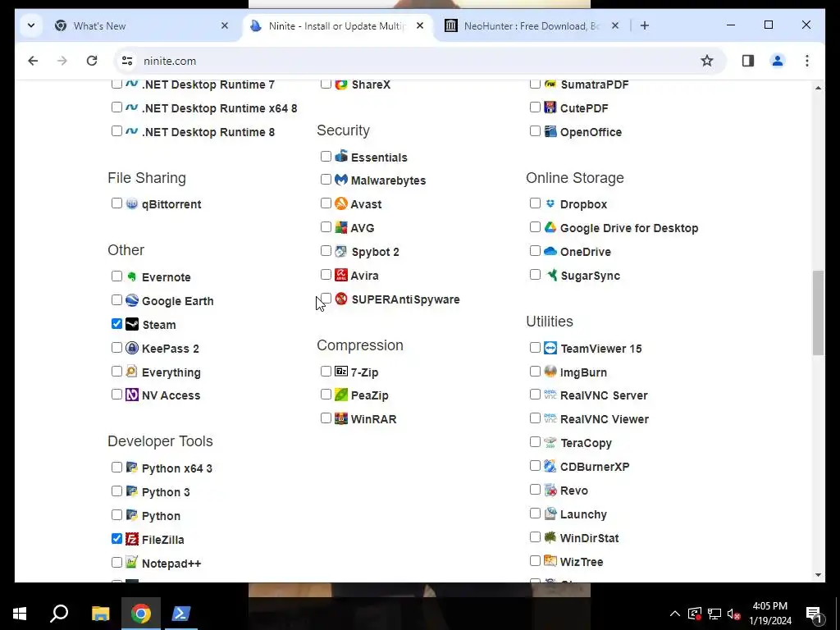This screenshot has height=630, width=840.
Task: Tick the Essentials checkbox
Action: tap(326, 157)
